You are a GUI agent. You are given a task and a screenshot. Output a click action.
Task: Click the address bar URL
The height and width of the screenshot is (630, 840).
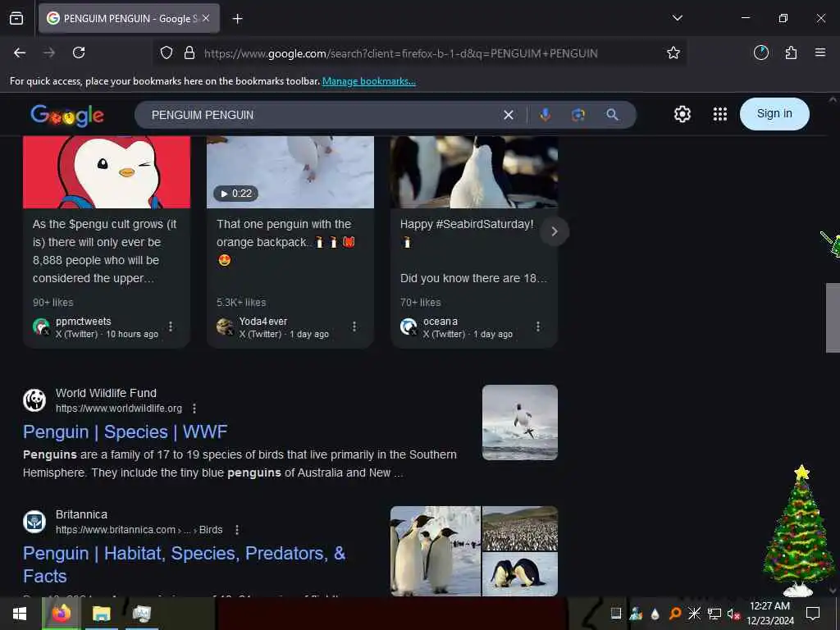(x=400, y=53)
